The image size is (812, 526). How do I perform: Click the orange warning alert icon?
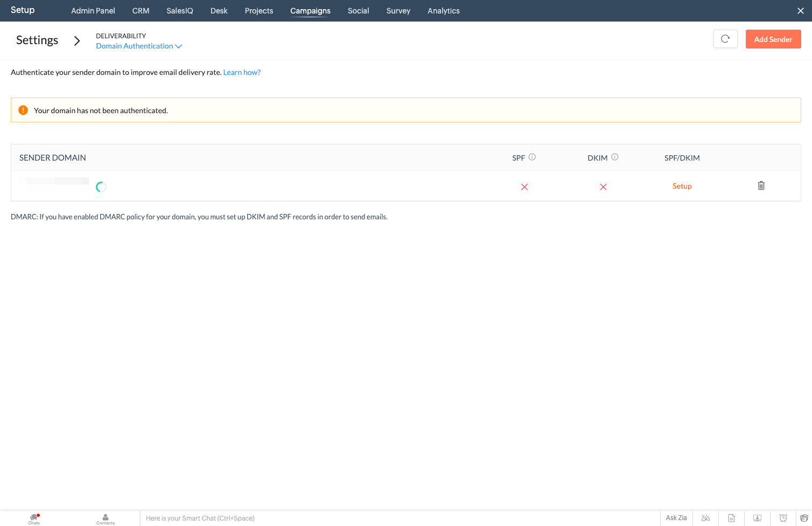pos(23,110)
